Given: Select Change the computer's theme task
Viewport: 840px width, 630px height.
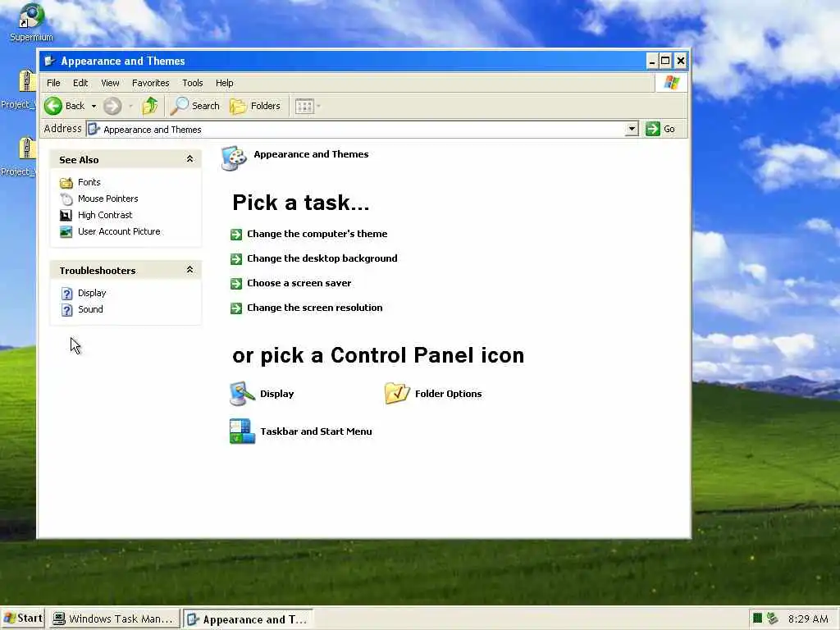Looking at the screenshot, I should [x=317, y=234].
